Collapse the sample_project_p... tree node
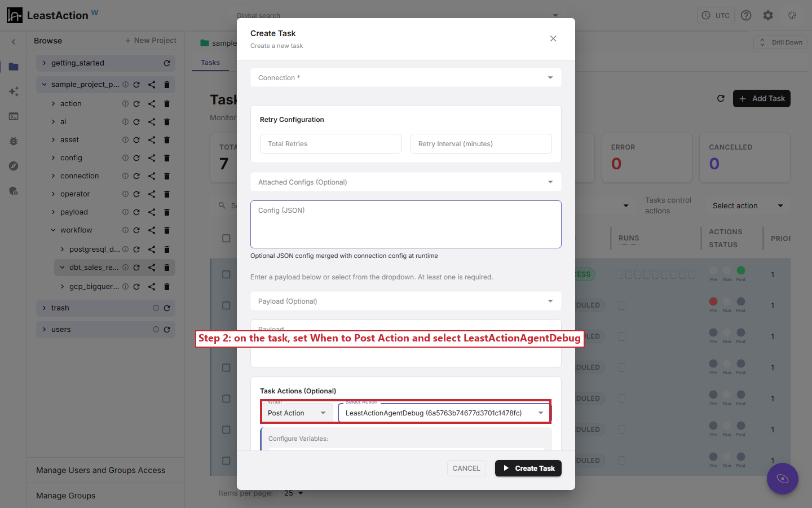 [44, 85]
